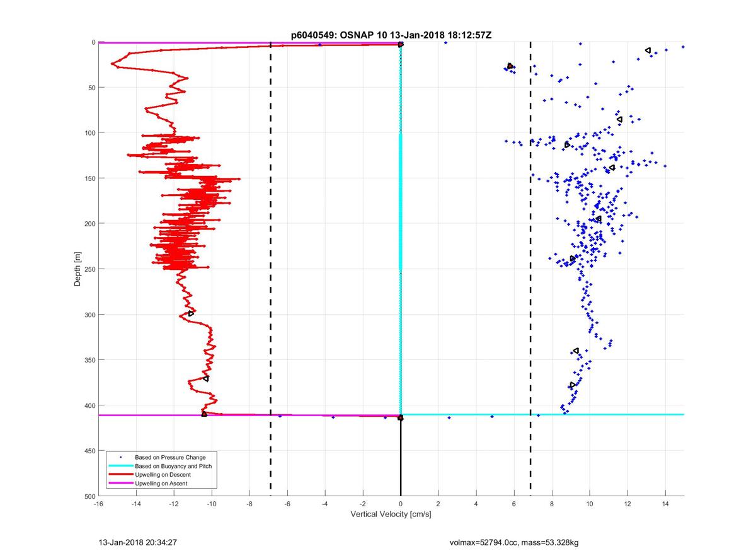Click 'Based on Buoyancy and Pitch' legend entry
This screenshot has height=558, width=756.
click(173, 466)
